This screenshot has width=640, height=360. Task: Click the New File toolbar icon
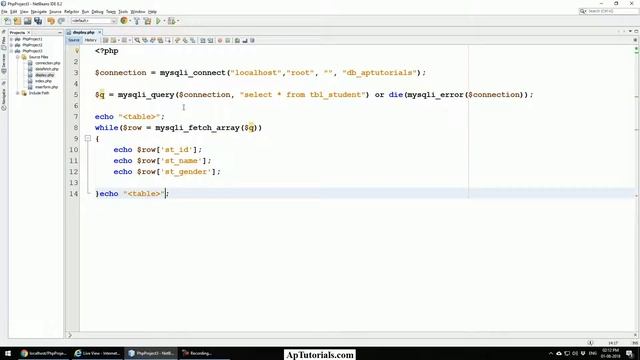coord(7,21)
